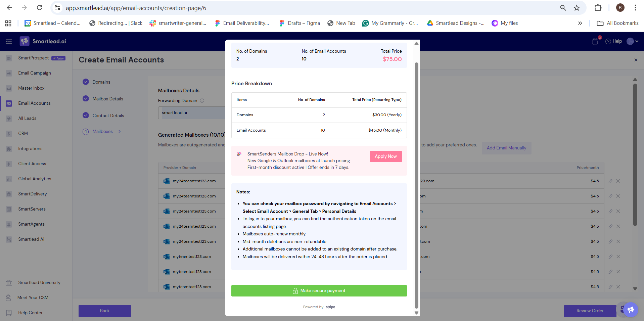Open Integrations in the sidebar
The height and width of the screenshot is (321, 644).
(x=30, y=149)
